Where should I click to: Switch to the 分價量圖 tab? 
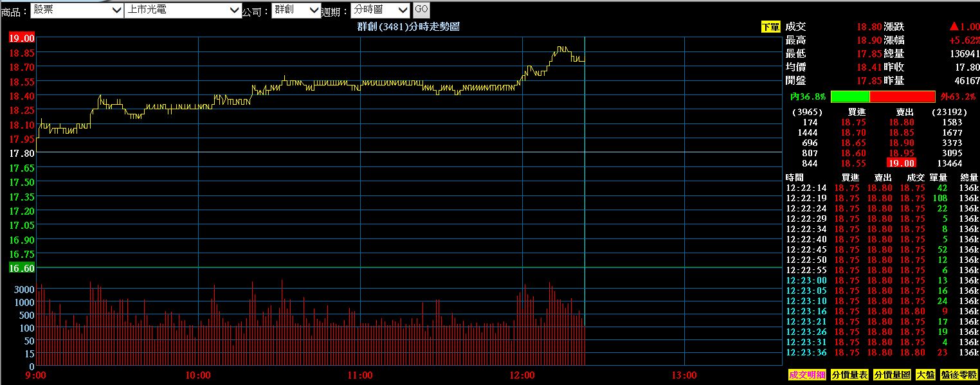(x=892, y=375)
